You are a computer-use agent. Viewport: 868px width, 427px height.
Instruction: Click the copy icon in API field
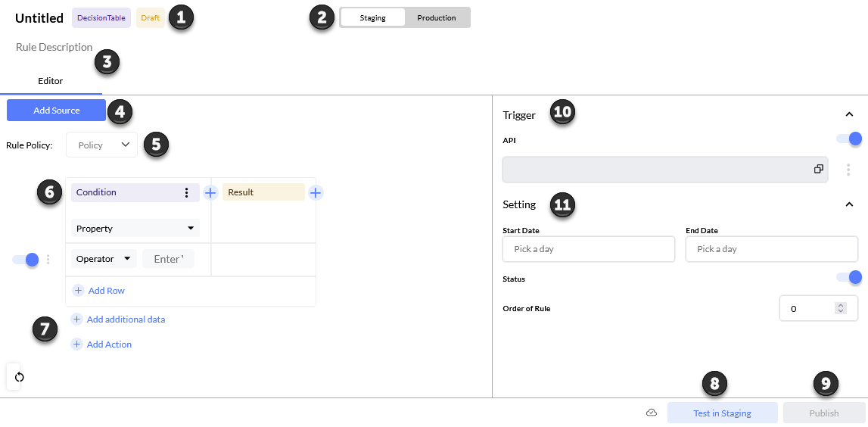(818, 170)
